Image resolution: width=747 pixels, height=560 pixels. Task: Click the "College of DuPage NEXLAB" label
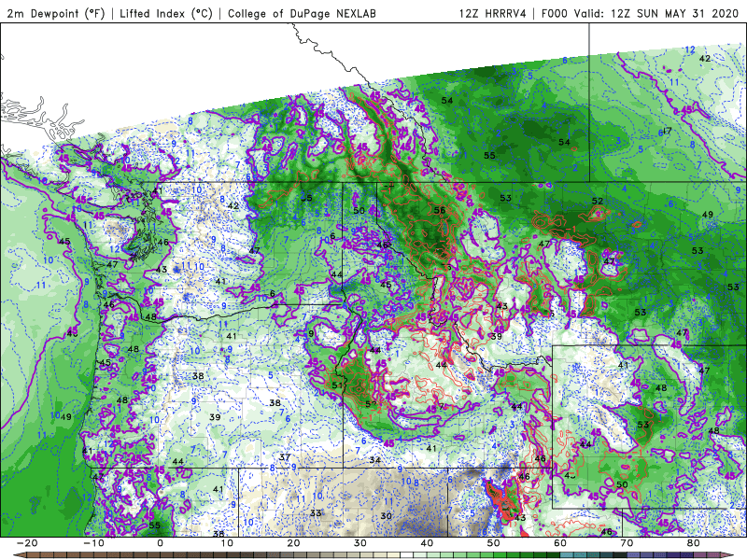click(302, 13)
